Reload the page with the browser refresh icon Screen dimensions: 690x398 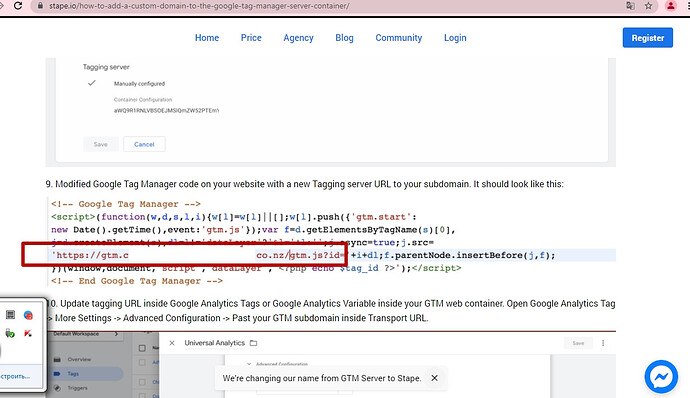click(x=18, y=6)
